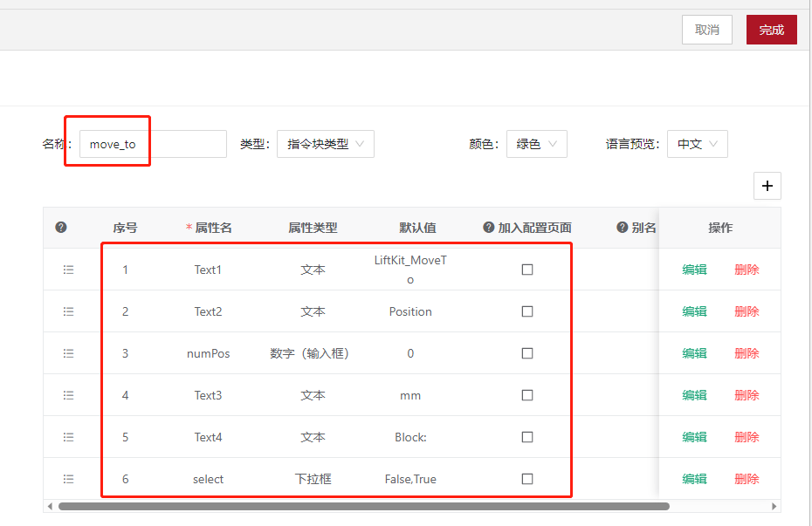Check 加入配置页面 box for Text1 row
812x526 pixels.
(527, 270)
